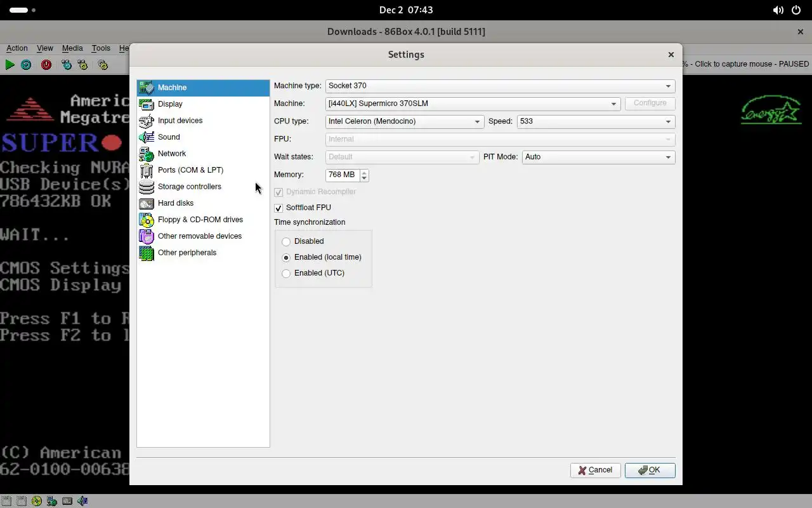The image size is (812, 508).
Task: Click the FPU dropdown showing Internal
Action: [500, 139]
